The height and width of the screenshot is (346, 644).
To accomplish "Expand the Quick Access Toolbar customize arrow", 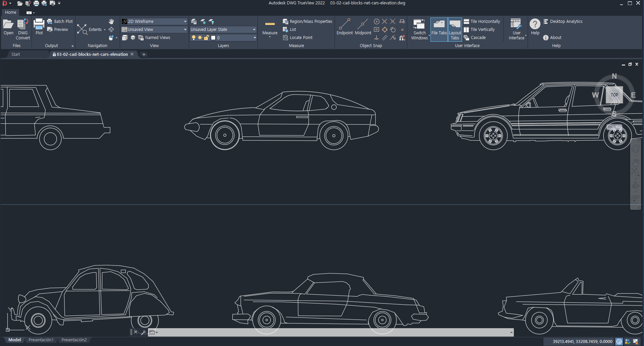I will 59,3.
